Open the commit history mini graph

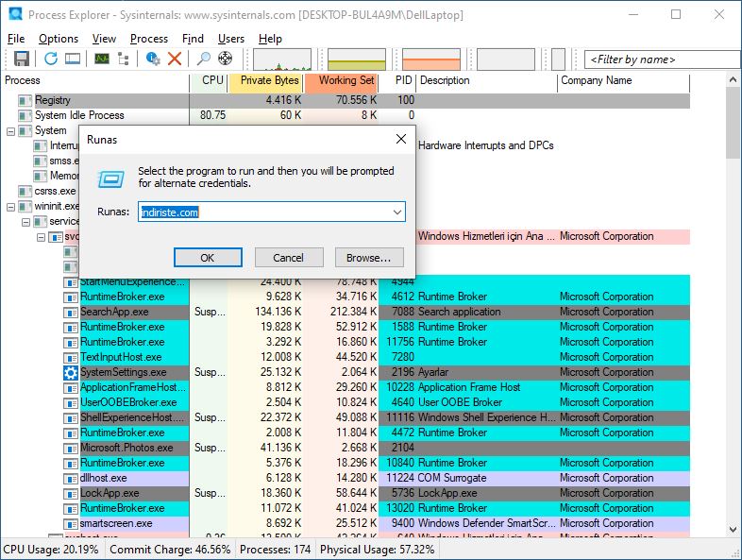357,59
